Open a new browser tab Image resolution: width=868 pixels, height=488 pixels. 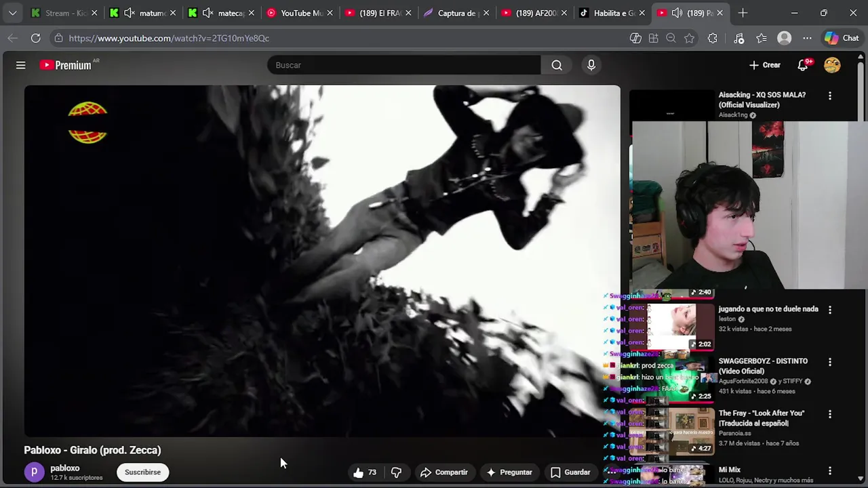click(743, 13)
